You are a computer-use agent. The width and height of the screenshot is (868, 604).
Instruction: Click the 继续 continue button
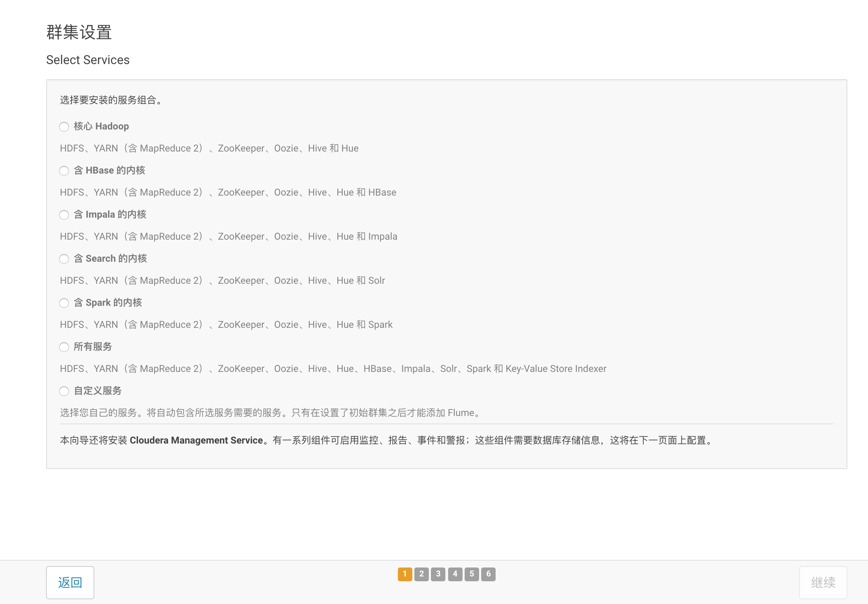(823, 582)
